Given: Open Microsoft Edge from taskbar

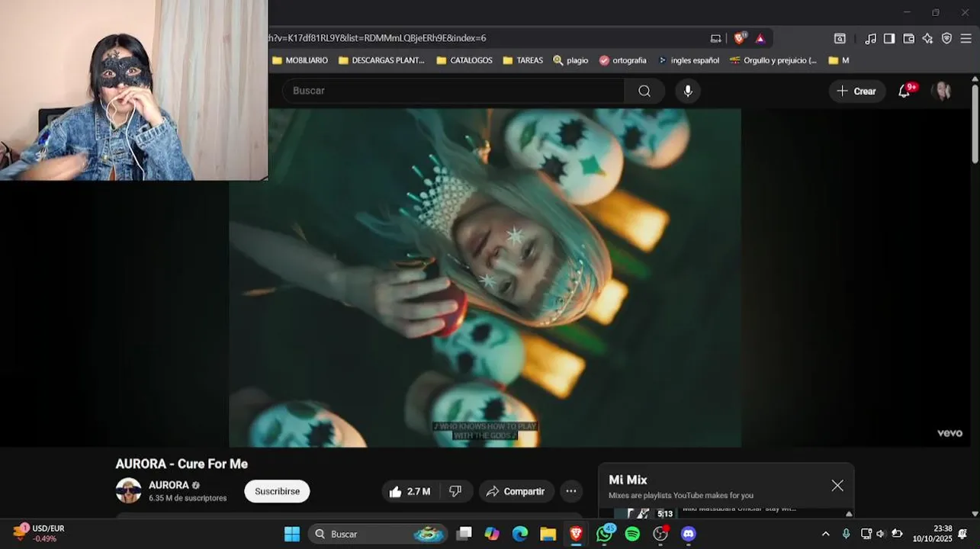Looking at the screenshot, I should coord(520,534).
